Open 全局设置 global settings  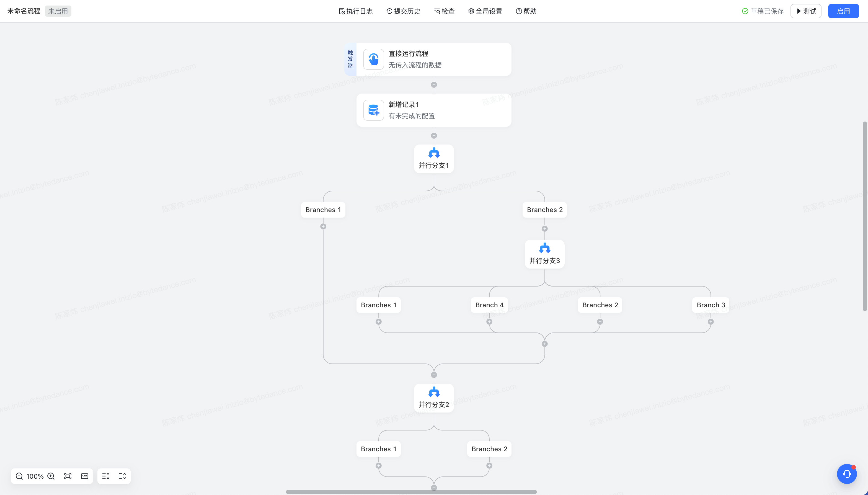pos(485,11)
